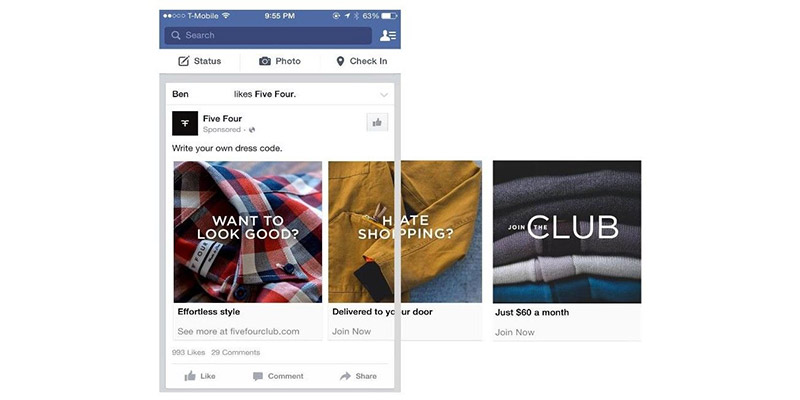Click the Like thumb icon under the post
Viewport: 800px width, 400px height.
pos(190,376)
